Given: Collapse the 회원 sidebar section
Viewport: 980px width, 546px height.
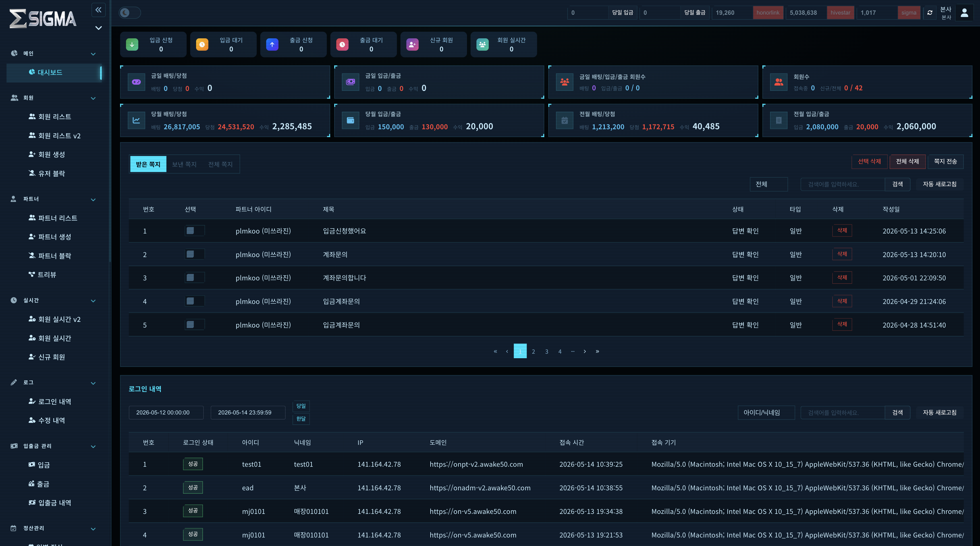Looking at the screenshot, I should click(x=93, y=99).
